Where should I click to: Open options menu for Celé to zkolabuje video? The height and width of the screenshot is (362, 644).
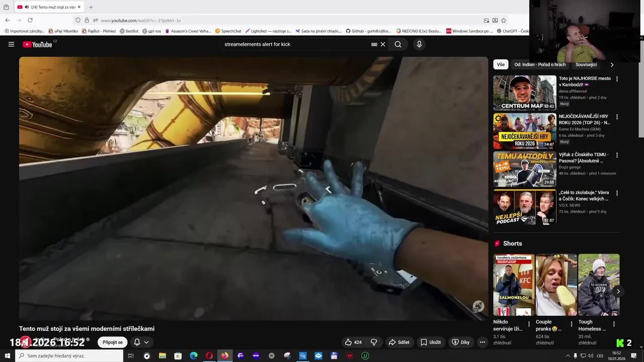[x=617, y=193]
